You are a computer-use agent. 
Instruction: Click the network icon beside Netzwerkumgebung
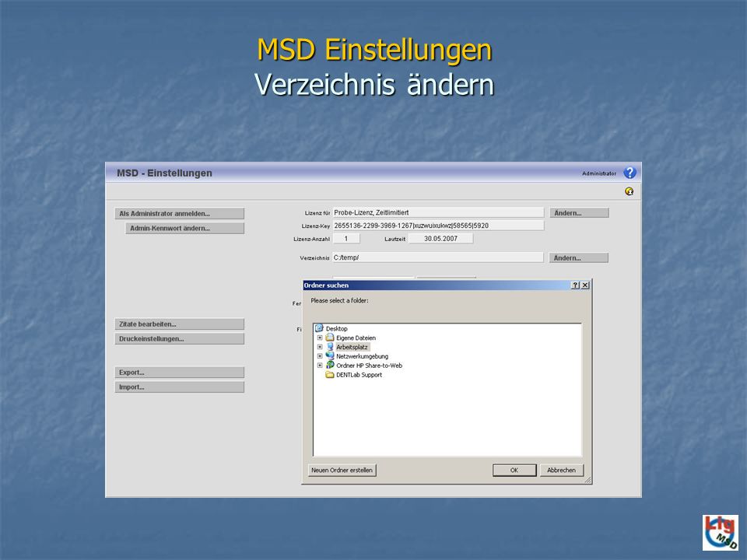pos(330,356)
